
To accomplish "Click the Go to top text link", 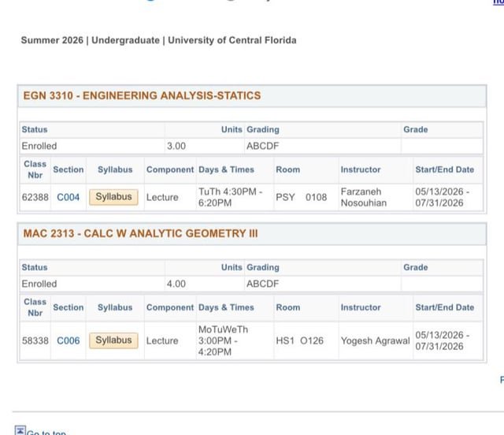I will pos(46,432).
